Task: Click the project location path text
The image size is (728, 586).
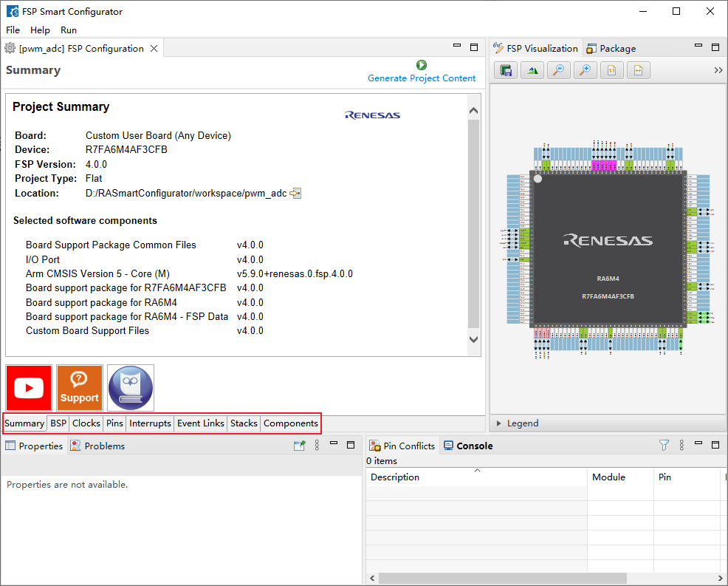Action: (186, 194)
